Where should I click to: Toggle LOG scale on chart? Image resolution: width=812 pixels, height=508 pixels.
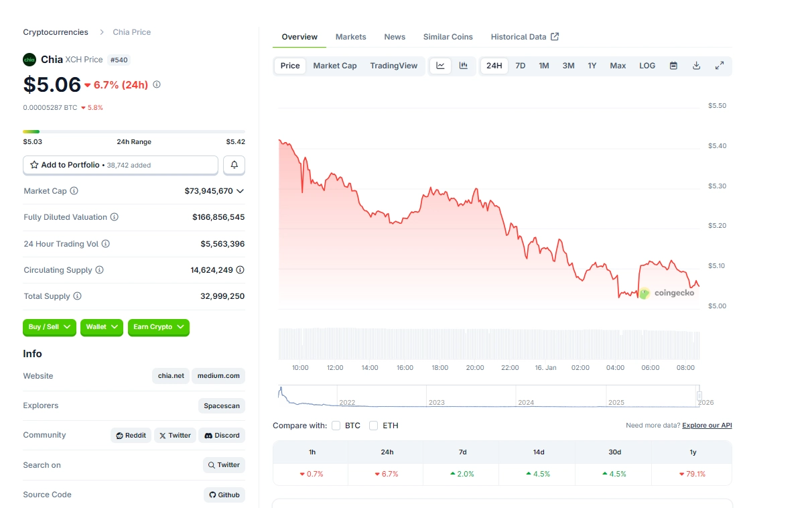[647, 66]
